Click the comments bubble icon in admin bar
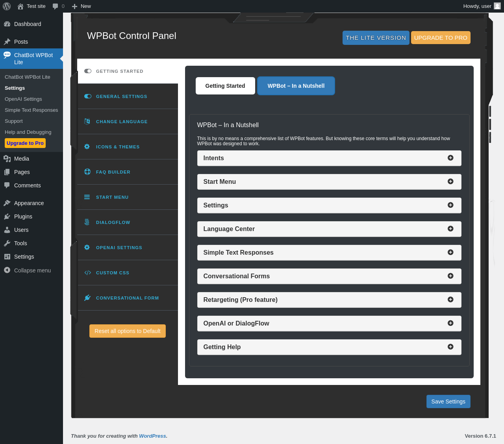 (x=56, y=6)
